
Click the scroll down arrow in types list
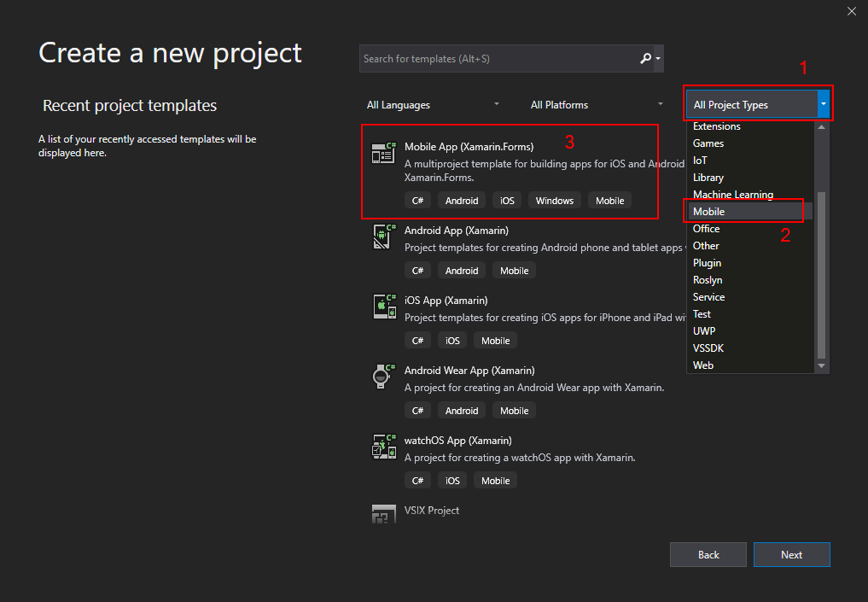(x=822, y=366)
